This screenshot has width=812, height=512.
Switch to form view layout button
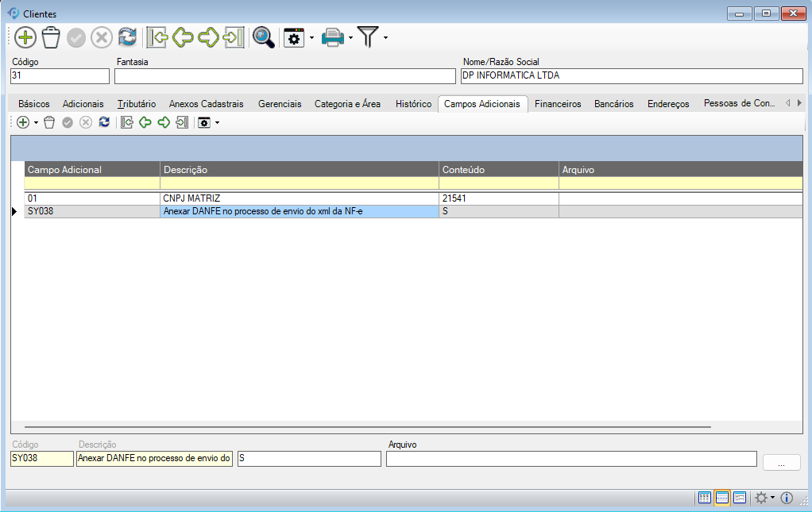740,498
